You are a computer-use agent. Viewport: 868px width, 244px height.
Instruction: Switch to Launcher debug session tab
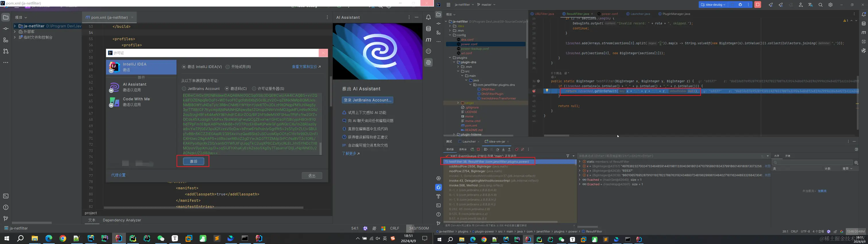tap(469, 141)
